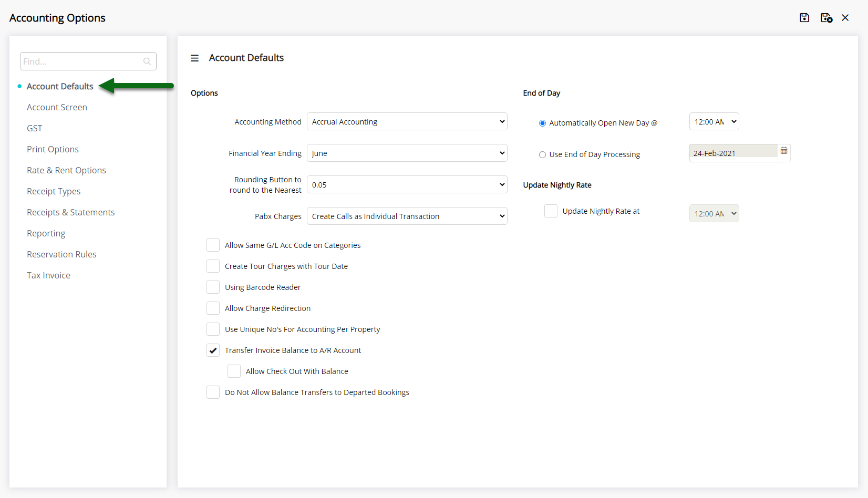Open the Automatically Open New Day time dropdown

(x=714, y=122)
